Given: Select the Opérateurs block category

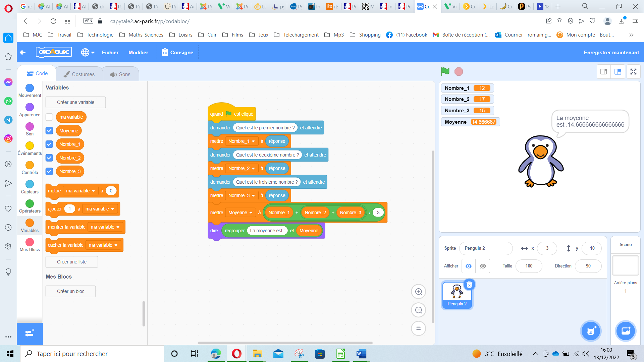Looking at the screenshot, I should pos(30,206).
